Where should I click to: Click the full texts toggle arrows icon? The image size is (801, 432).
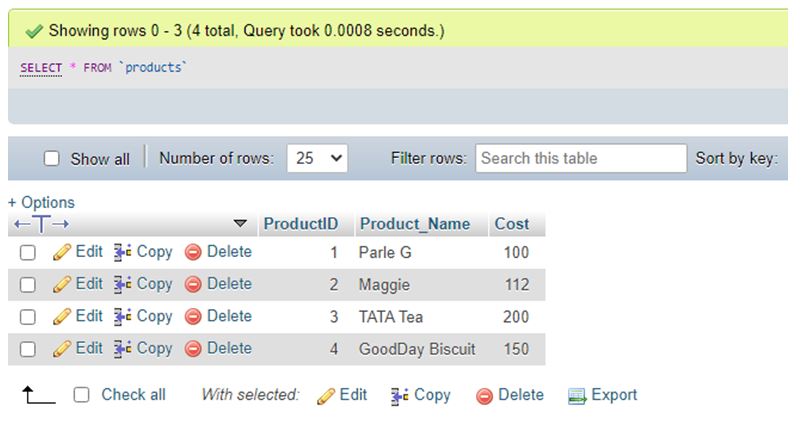click(x=39, y=224)
